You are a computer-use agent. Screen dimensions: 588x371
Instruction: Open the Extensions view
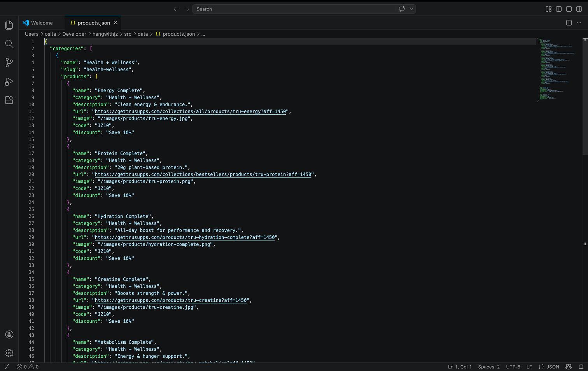(9, 100)
